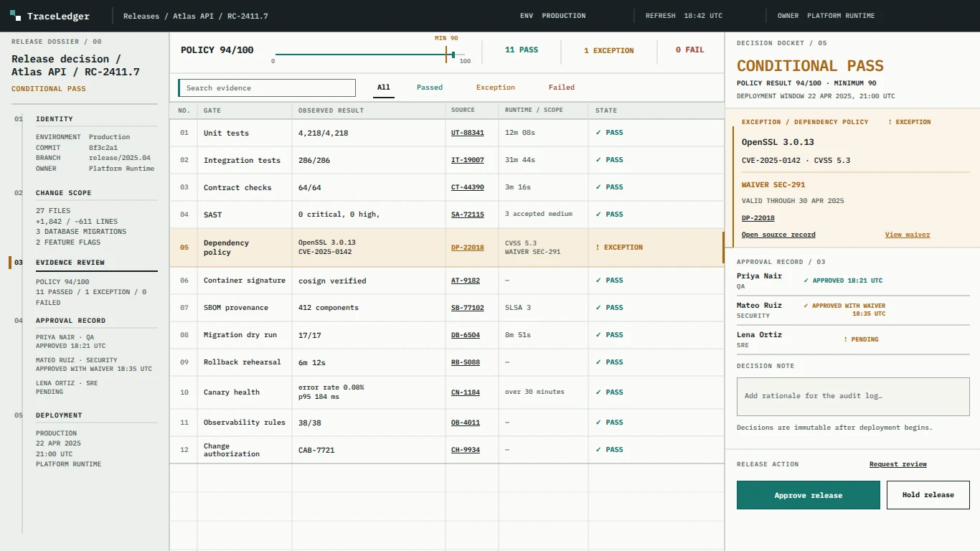Click the Hold release button
Image resolution: width=980 pixels, height=551 pixels.
[x=928, y=495]
